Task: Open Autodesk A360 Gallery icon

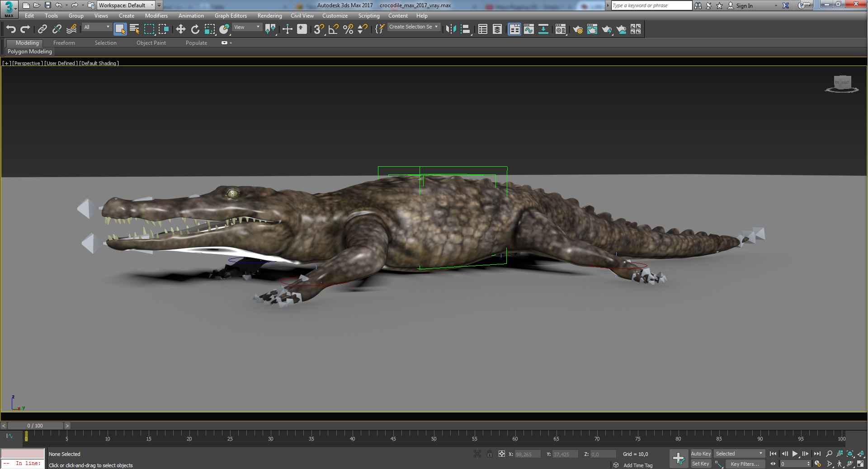Action: click(636, 29)
